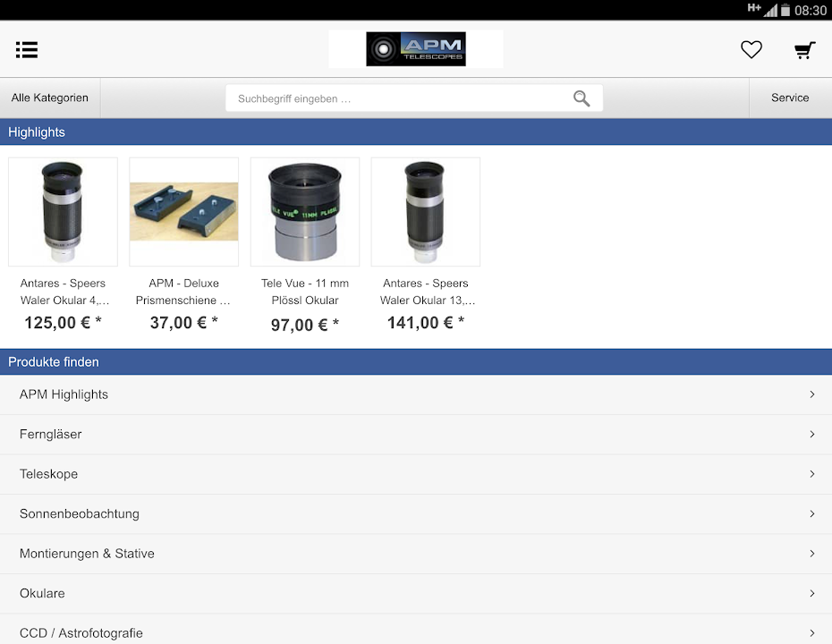Expand the Ferngläser category chevron

(x=811, y=434)
